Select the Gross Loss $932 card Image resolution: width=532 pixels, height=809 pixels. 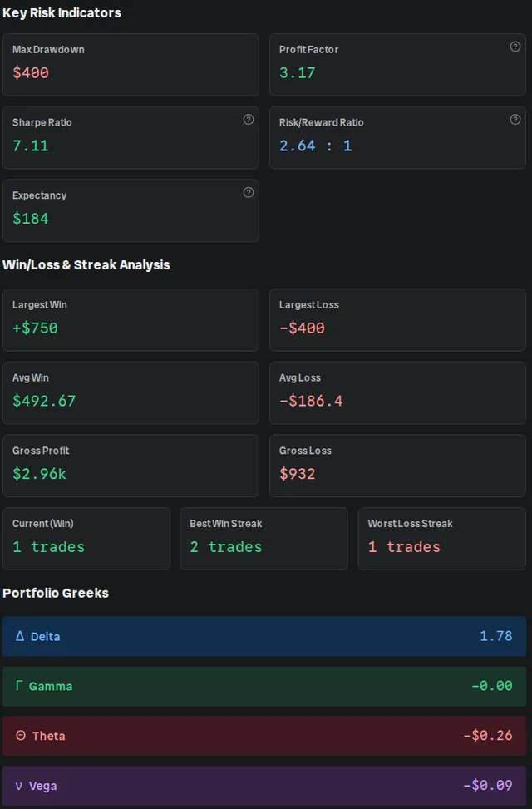pos(397,466)
